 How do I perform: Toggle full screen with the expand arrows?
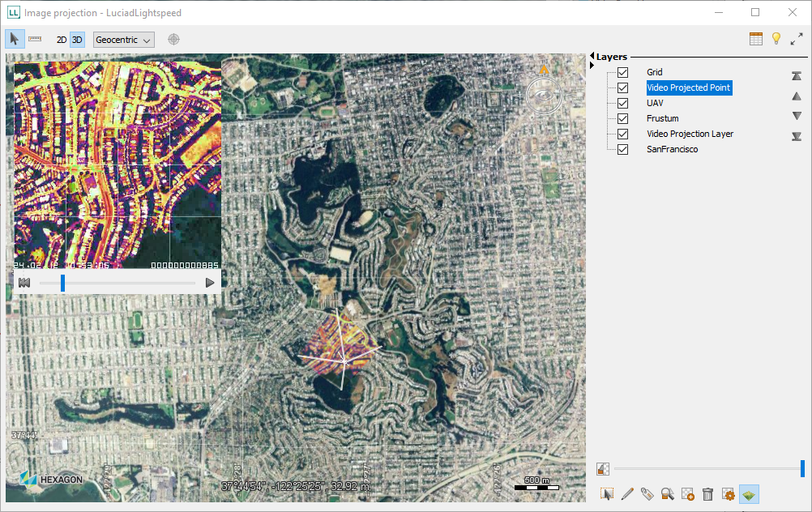(797, 39)
